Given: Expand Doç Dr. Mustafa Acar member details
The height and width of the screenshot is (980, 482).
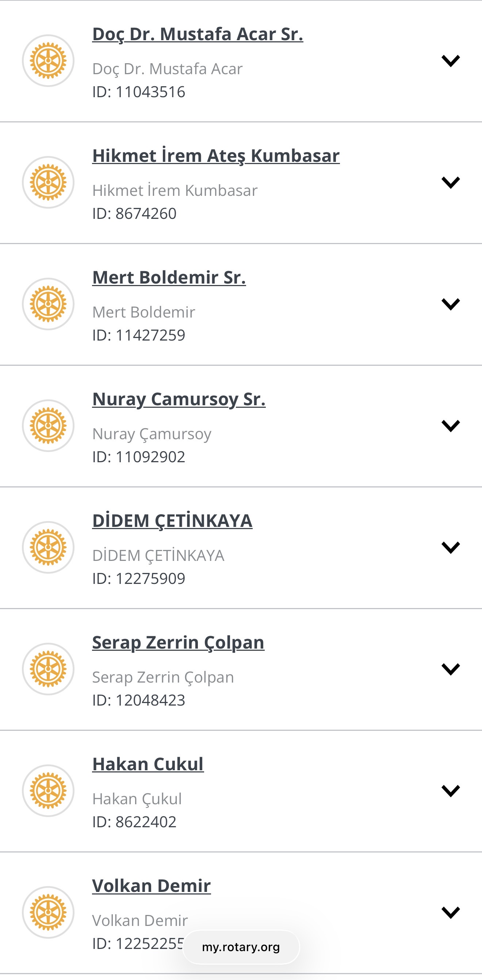Looking at the screenshot, I should [x=451, y=61].
